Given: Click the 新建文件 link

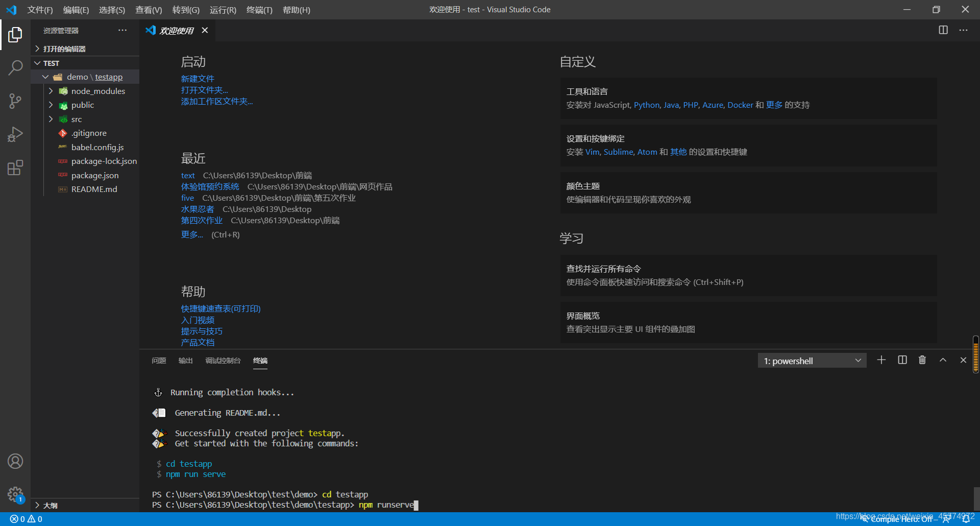Looking at the screenshot, I should click(198, 79).
